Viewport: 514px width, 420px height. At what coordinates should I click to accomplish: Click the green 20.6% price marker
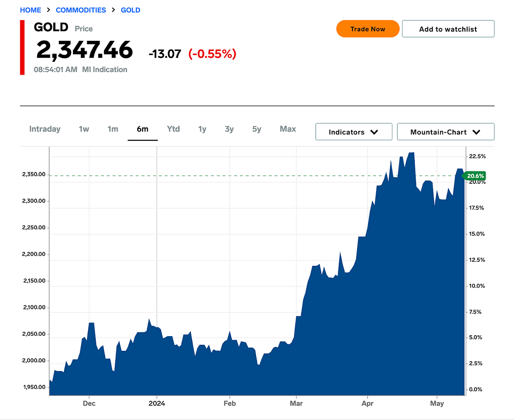pyautogui.click(x=475, y=176)
